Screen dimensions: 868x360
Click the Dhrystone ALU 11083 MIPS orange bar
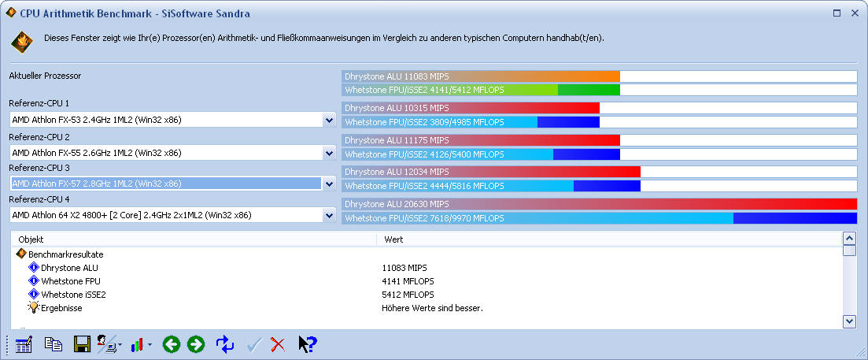[481, 76]
